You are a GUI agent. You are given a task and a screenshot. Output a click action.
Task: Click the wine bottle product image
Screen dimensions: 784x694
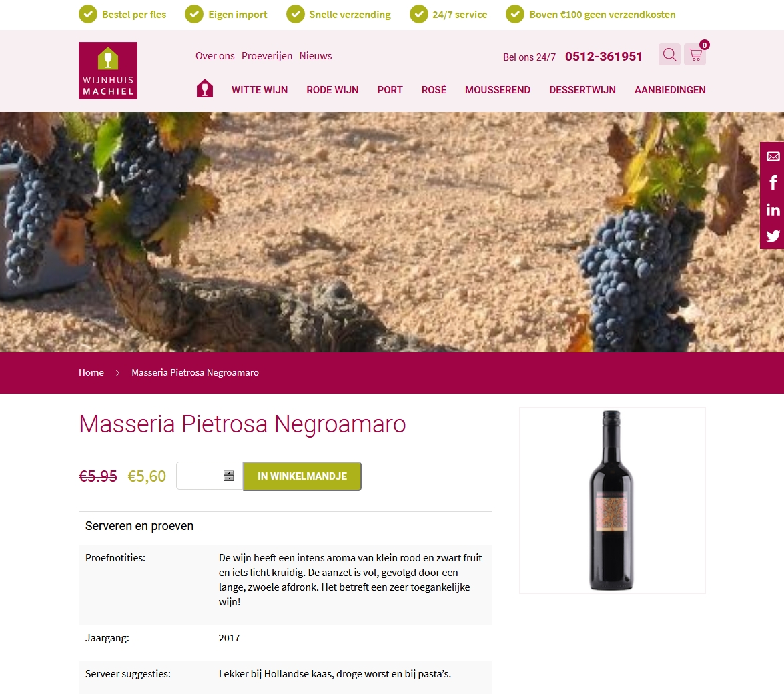[x=612, y=500]
